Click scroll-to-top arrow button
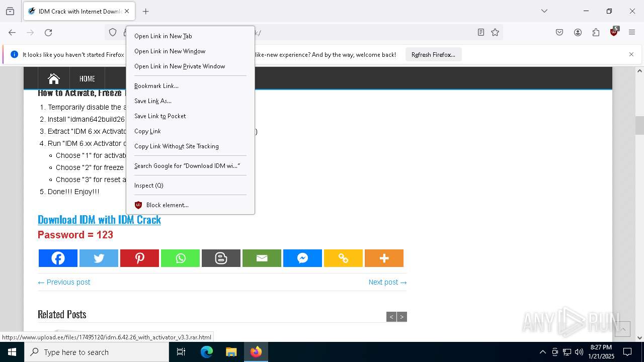The width and height of the screenshot is (644, 362). coord(622,329)
